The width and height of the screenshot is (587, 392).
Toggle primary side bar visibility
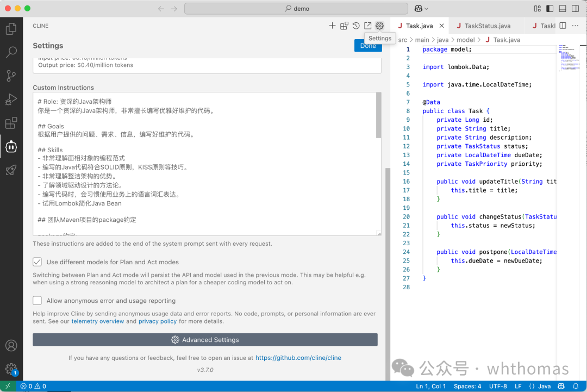pos(549,9)
